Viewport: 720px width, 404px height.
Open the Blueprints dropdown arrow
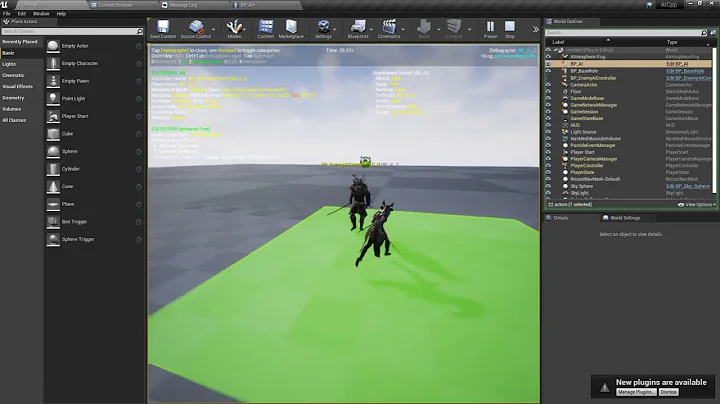[371, 29]
